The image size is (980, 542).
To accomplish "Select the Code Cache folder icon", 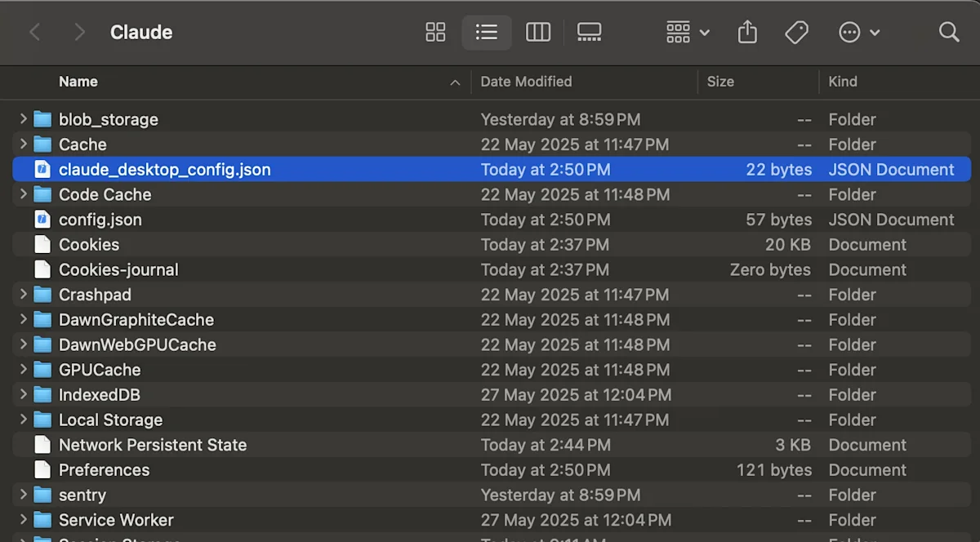I will click(42, 194).
